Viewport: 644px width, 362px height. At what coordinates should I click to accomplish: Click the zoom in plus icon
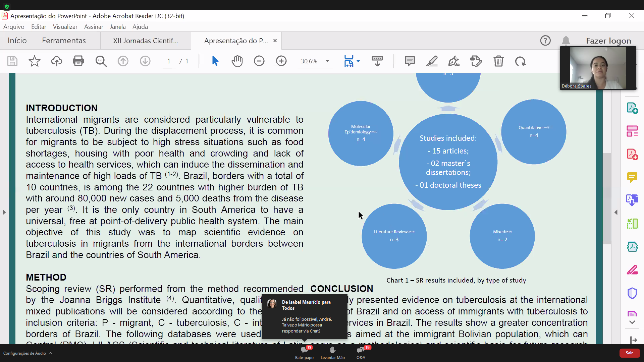(x=281, y=61)
